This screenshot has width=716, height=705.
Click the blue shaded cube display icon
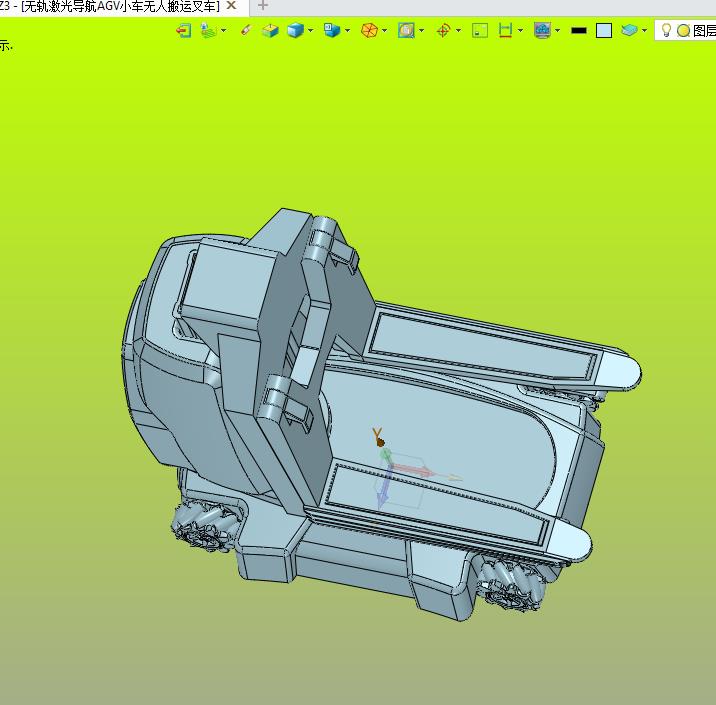pos(295,31)
